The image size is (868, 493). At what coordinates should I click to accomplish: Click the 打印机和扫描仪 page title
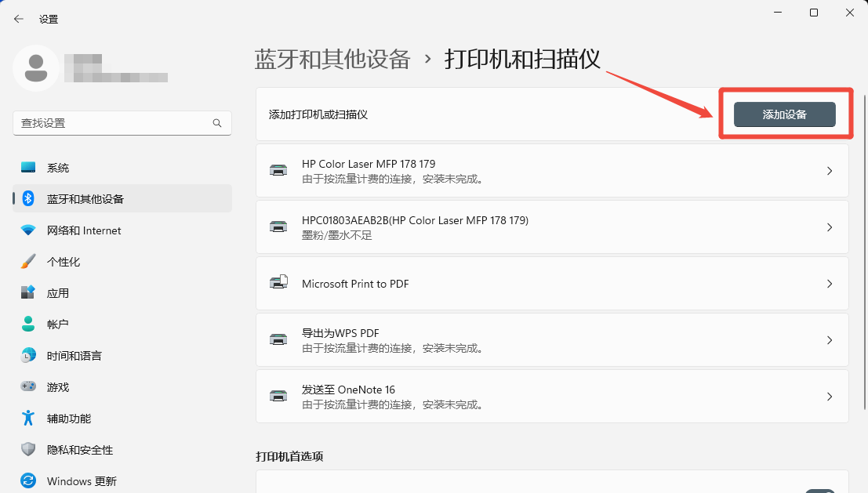click(522, 60)
